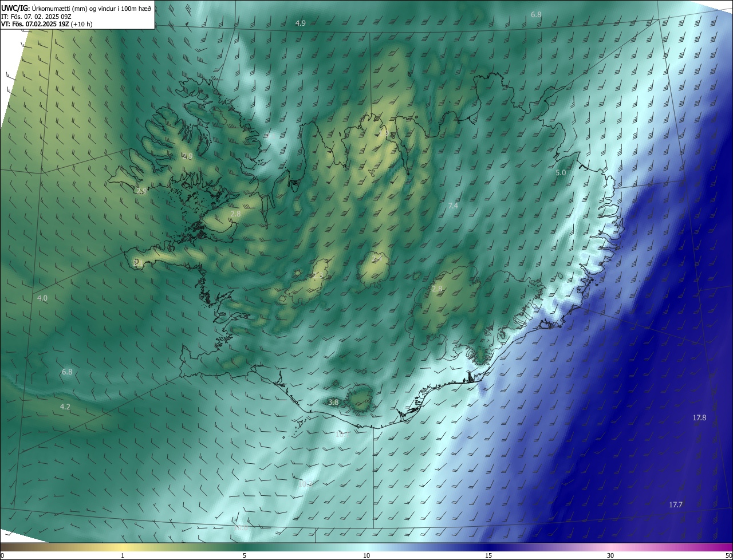Click the 'IT: Fös. 07. 02. 2025 09Z' line

37,17
